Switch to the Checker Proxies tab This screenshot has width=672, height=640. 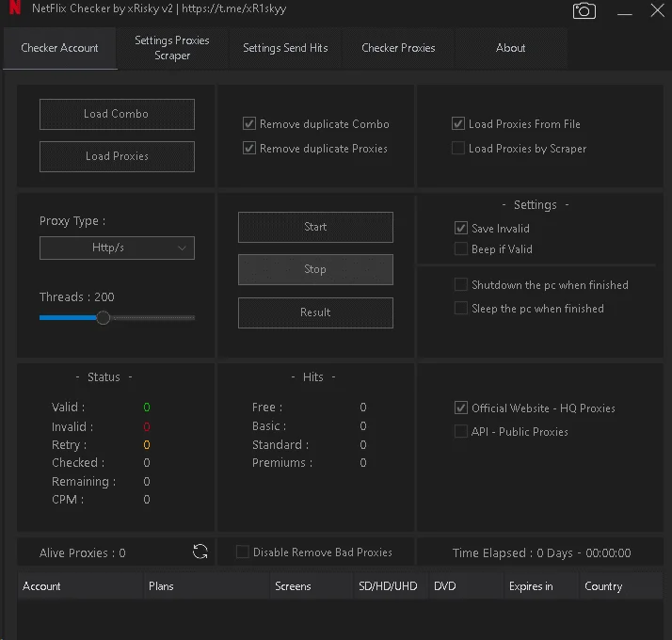[398, 48]
